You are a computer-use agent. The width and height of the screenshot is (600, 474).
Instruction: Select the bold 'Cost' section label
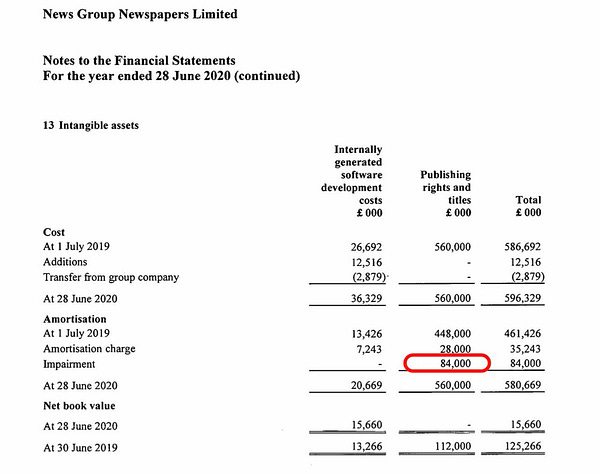(54, 232)
